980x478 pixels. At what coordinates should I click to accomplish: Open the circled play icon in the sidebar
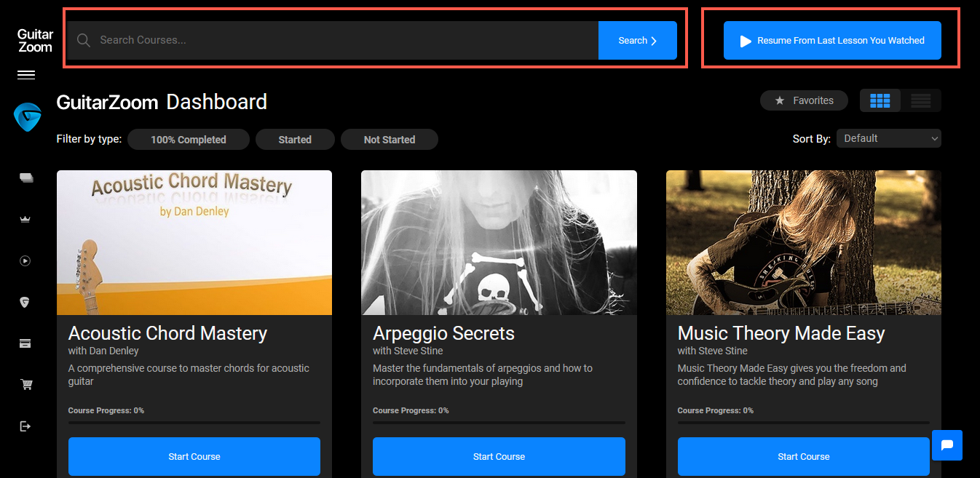click(x=25, y=260)
